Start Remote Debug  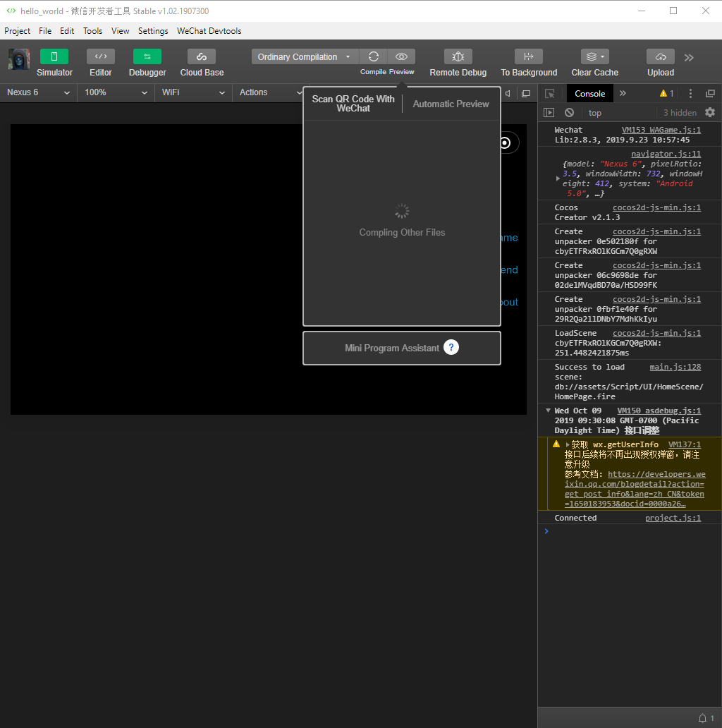tap(458, 56)
